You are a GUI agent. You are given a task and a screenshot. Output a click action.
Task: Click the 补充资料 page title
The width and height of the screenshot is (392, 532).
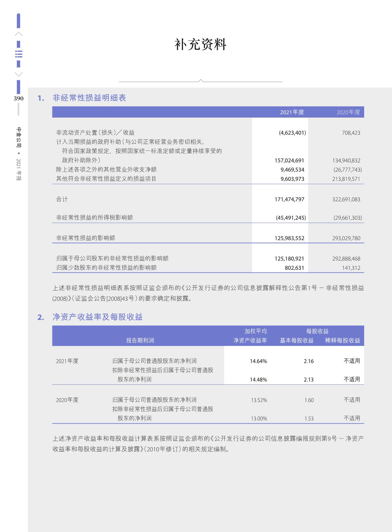(200, 44)
